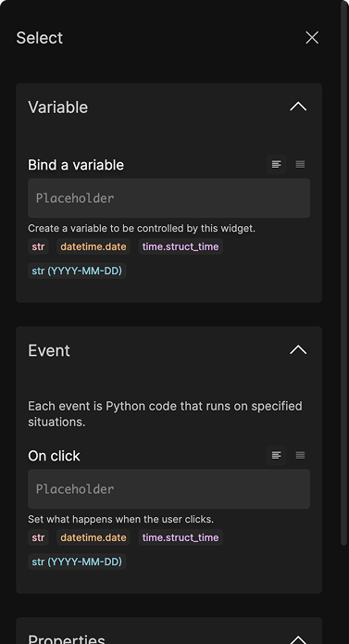Click the str tag under On click

tap(38, 537)
